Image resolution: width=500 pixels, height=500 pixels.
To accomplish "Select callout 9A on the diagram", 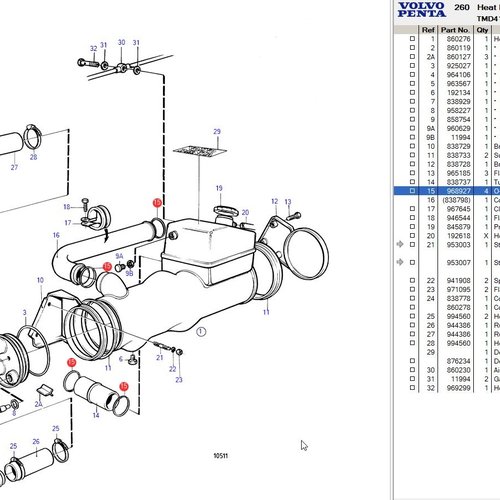I will pyautogui.click(x=119, y=256).
